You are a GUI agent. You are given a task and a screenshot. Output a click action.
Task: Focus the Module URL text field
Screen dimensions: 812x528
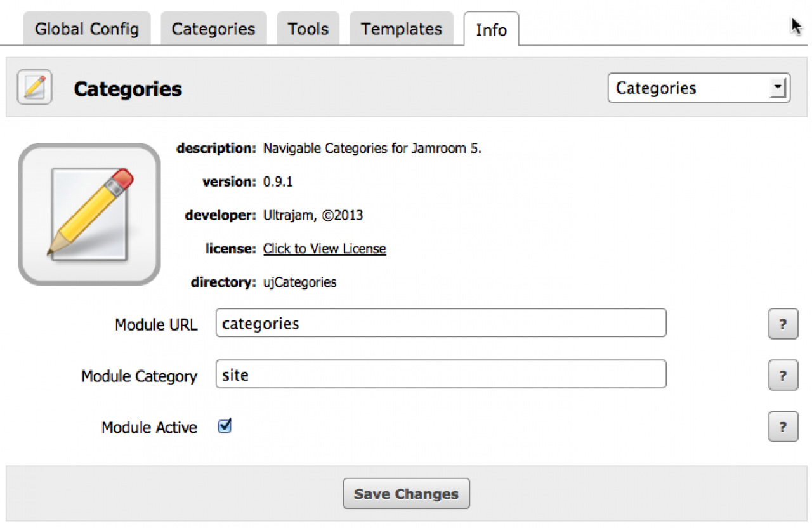click(x=440, y=323)
